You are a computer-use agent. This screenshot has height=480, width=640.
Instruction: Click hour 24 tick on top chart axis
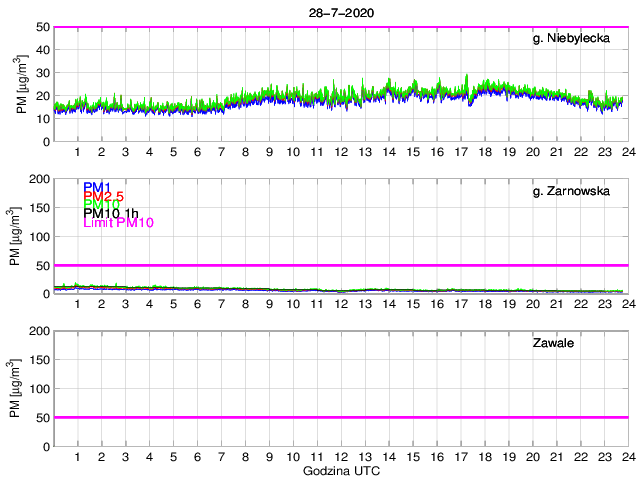tap(627, 152)
